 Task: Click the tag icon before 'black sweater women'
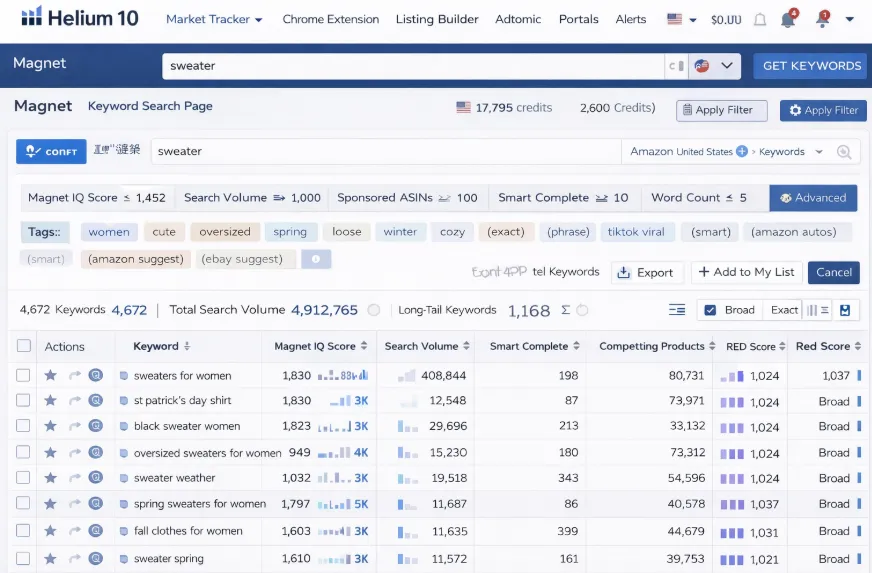[123, 426]
